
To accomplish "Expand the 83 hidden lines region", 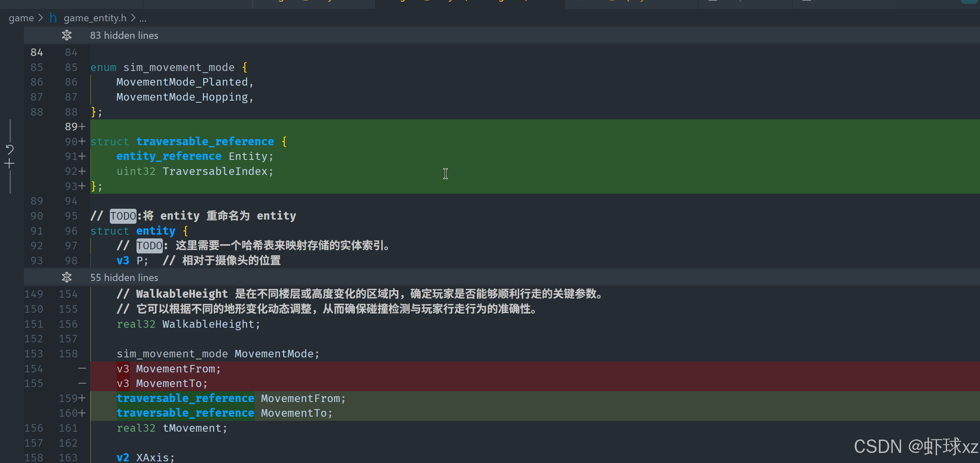I will 124,35.
